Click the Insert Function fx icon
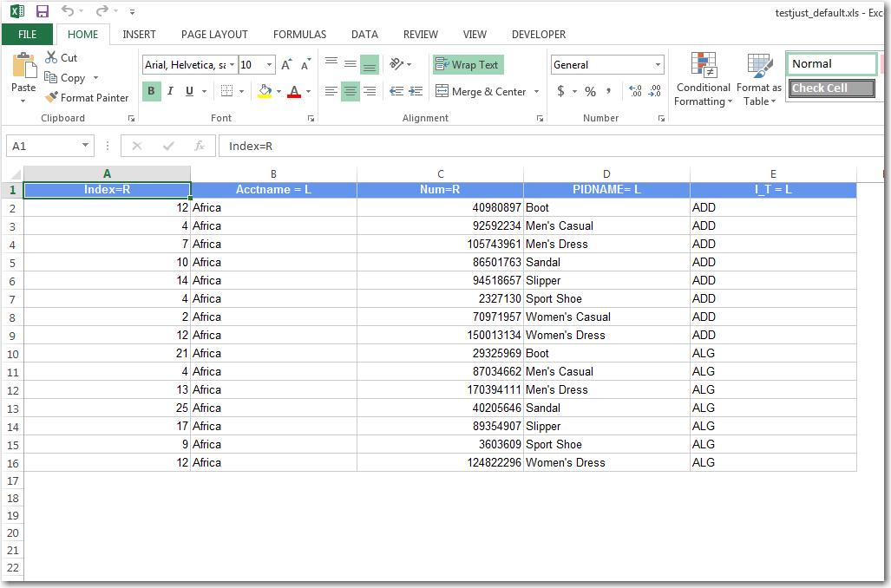The width and height of the screenshot is (891, 588). pos(199,147)
